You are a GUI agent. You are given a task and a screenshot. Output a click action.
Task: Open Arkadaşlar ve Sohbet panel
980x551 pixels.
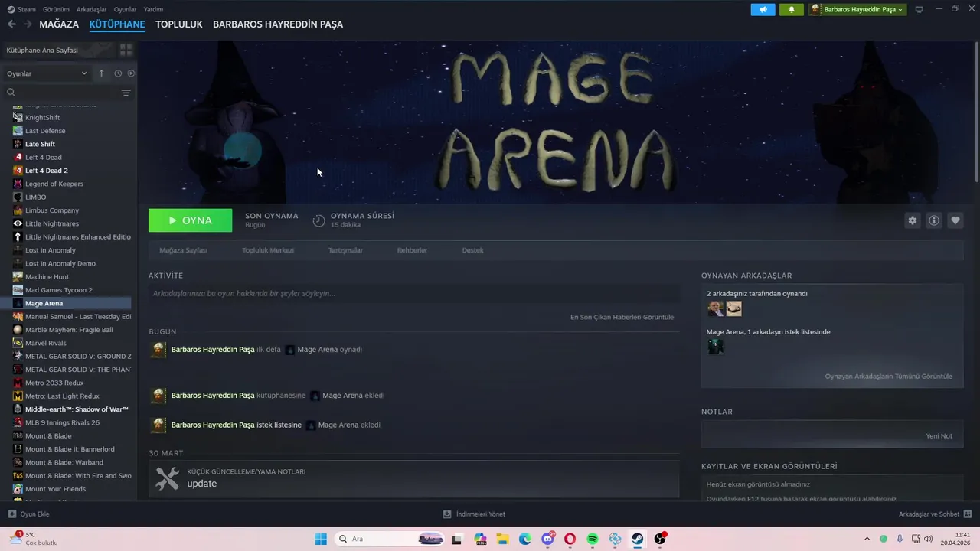pyautogui.click(x=936, y=514)
